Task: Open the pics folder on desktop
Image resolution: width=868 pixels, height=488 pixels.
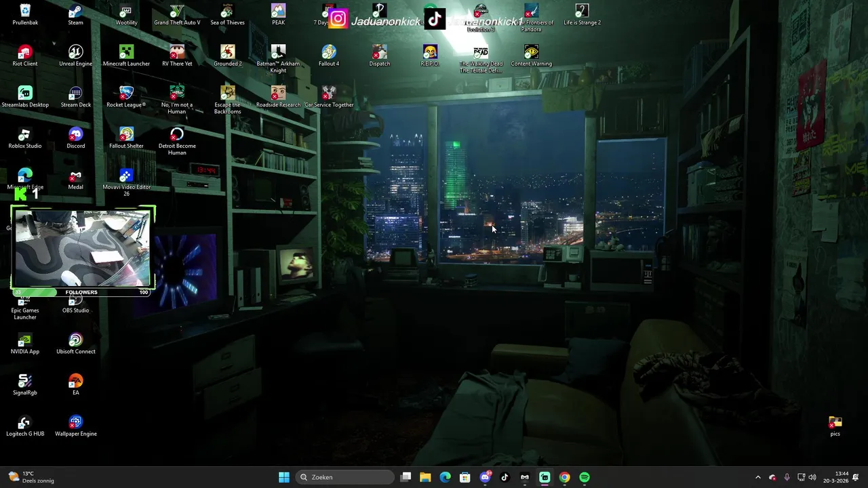Action: coord(835,426)
